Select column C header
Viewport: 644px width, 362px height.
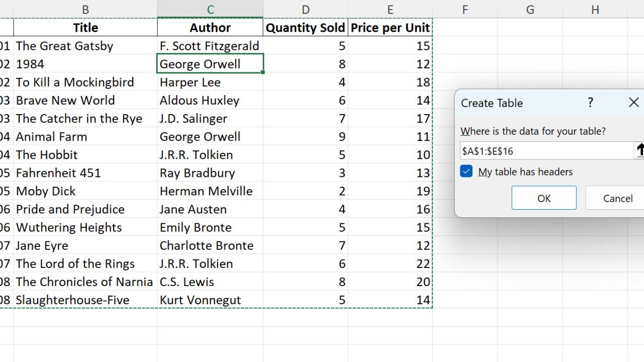click(210, 9)
